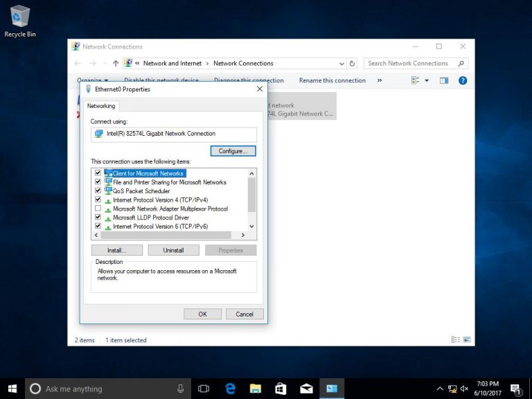Click the Intel(R) 82574L adapter field
532x399 pixels.
[174, 134]
